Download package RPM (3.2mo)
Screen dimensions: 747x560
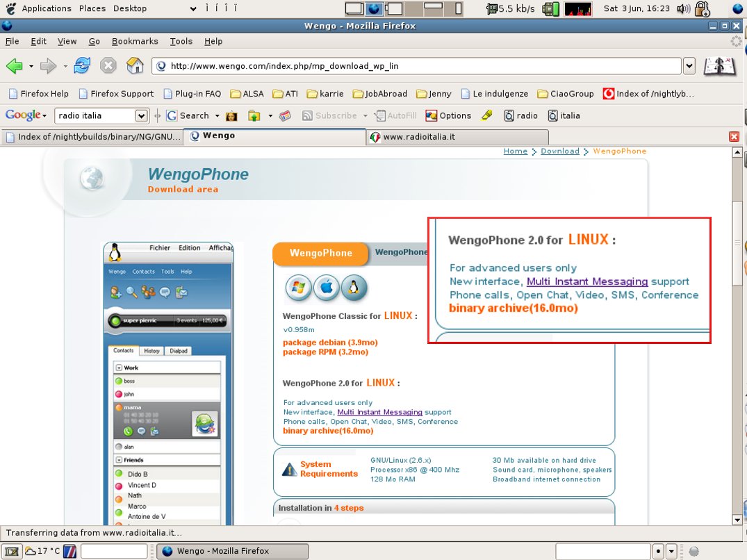point(325,352)
